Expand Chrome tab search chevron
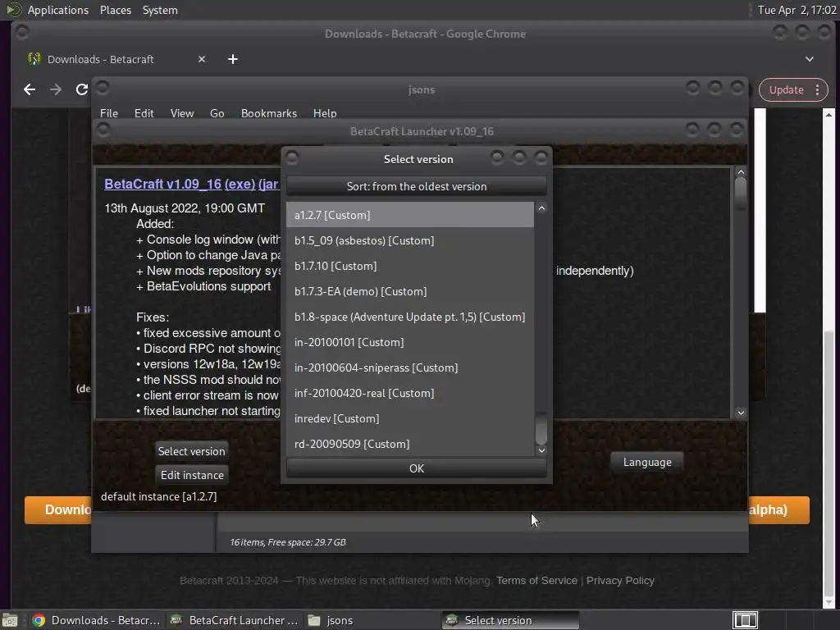The height and width of the screenshot is (630, 840). [810, 59]
